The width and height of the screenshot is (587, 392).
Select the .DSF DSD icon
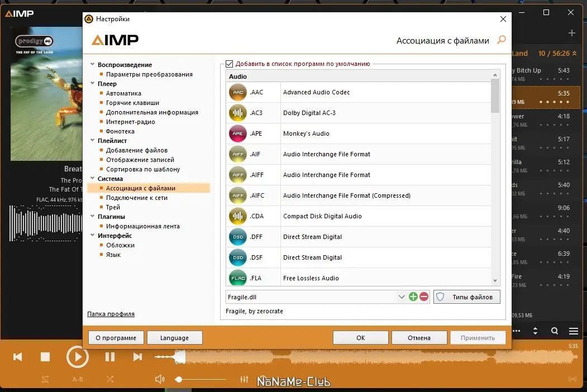coord(238,257)
